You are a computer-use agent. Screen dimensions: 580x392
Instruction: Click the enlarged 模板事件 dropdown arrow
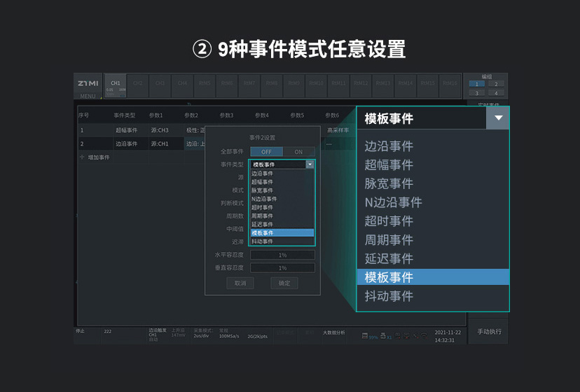pyautogui.click(x=498, y=118)
